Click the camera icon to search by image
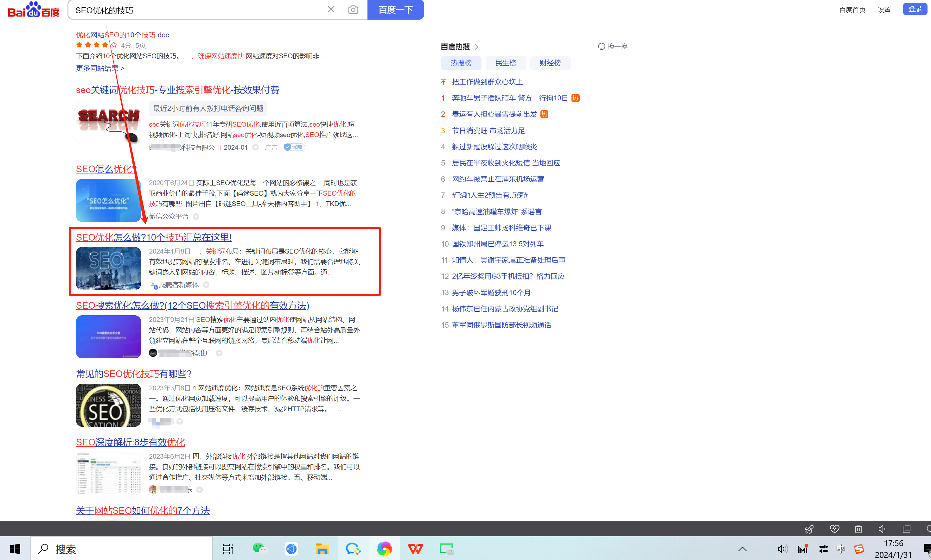 click(x=353, y=9)
